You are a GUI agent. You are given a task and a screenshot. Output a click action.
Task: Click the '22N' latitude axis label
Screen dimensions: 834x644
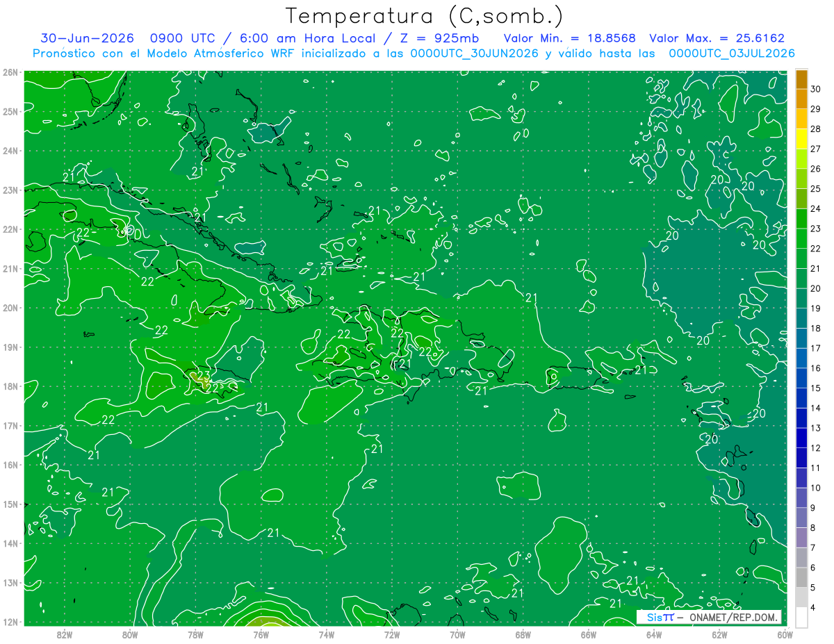10,229
